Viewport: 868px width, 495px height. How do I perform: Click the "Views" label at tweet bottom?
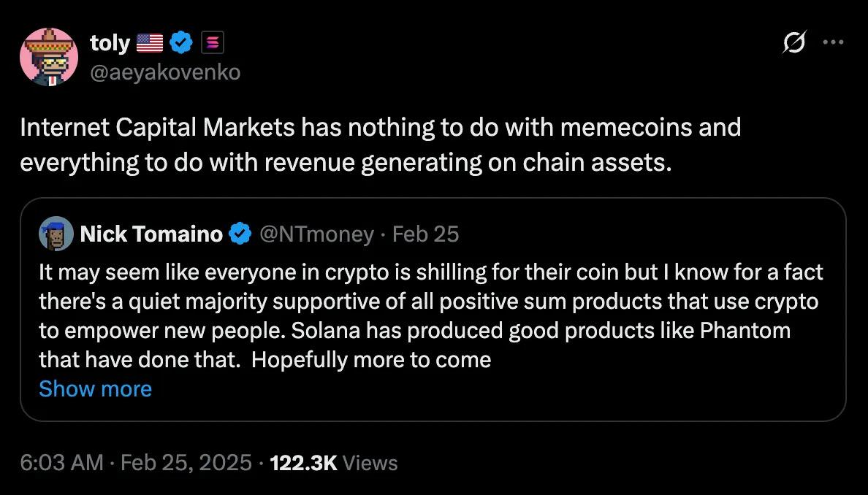(x=370, y=462)
